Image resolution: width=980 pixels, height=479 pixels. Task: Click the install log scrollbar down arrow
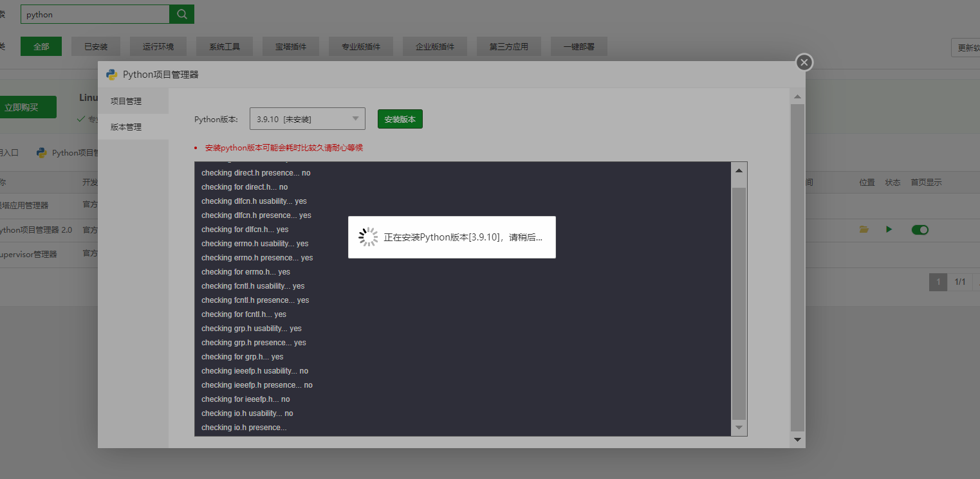click(x=739, y=428)
